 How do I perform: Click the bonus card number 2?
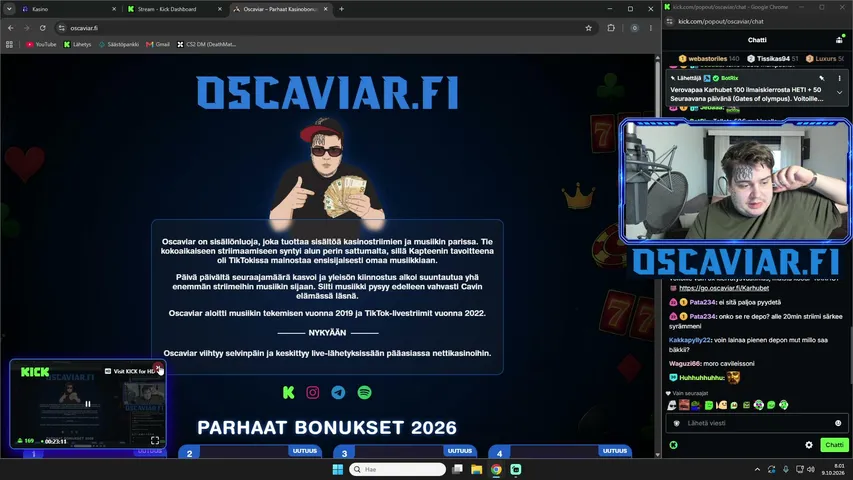click(189, 453)
